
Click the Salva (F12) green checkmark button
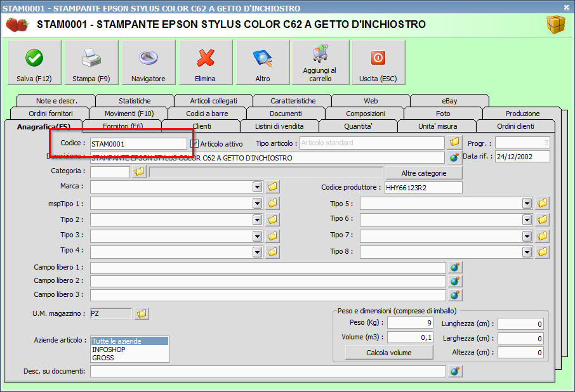coord(34,63)
